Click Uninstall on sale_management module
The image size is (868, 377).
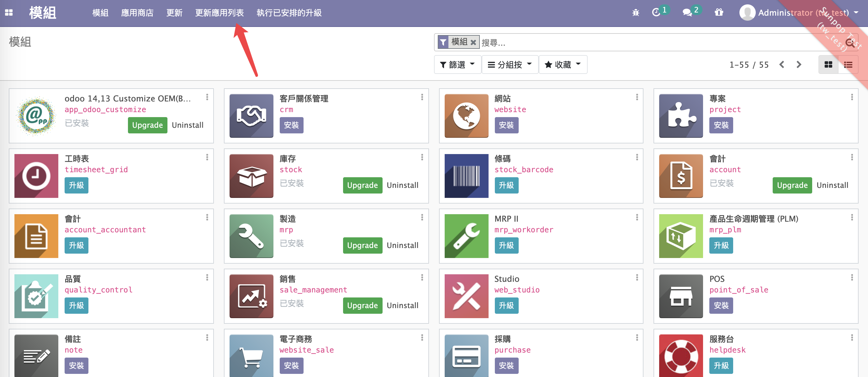pyautogui.click(x=402, y=305)
